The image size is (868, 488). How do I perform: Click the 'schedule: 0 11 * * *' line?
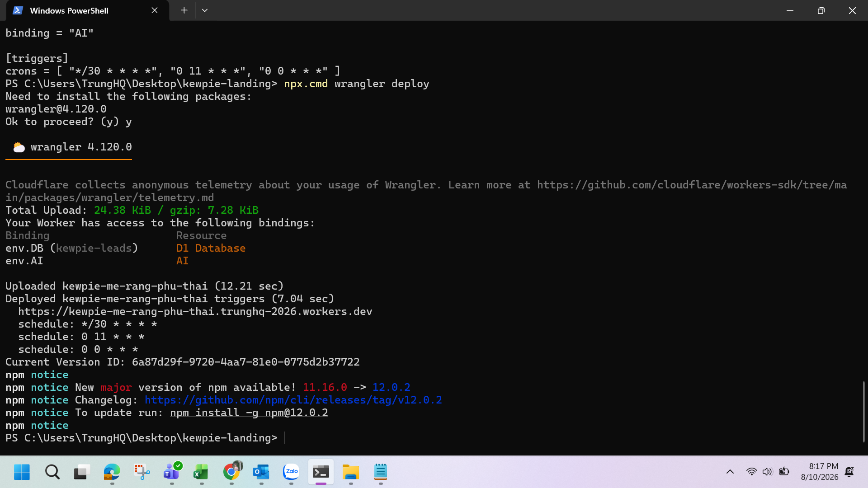click(x=81, y=337)
